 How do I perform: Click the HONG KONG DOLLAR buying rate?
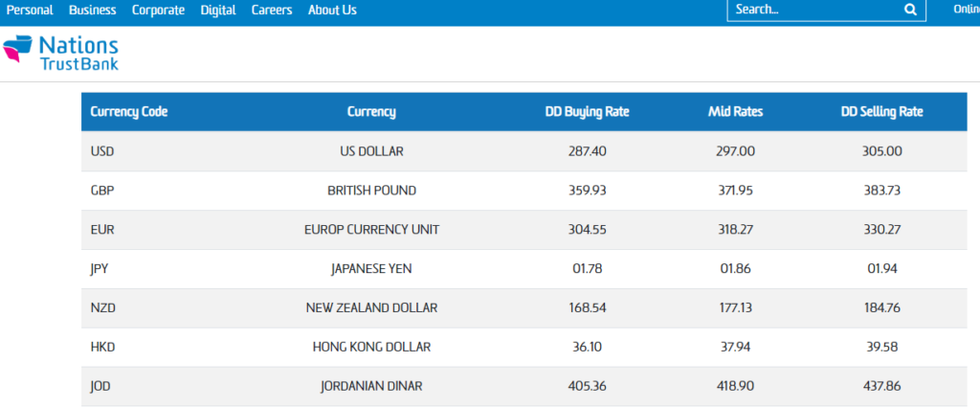(x=588, y=348)
